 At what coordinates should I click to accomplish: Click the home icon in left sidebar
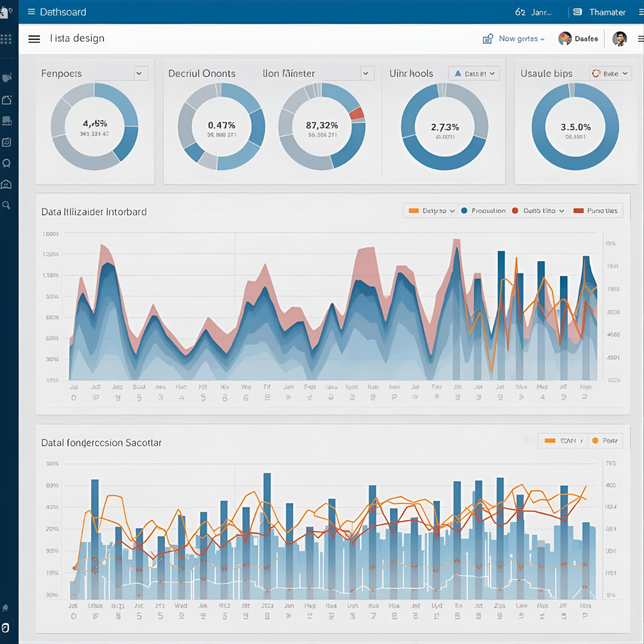pyautogui.click(x=7, y=184)
